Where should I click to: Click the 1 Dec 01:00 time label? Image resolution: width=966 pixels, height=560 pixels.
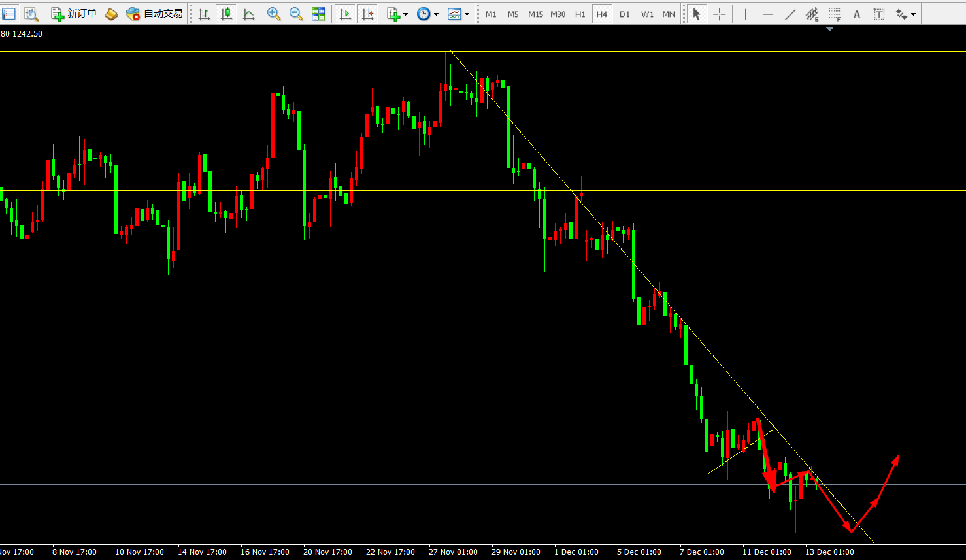[576, 552]
